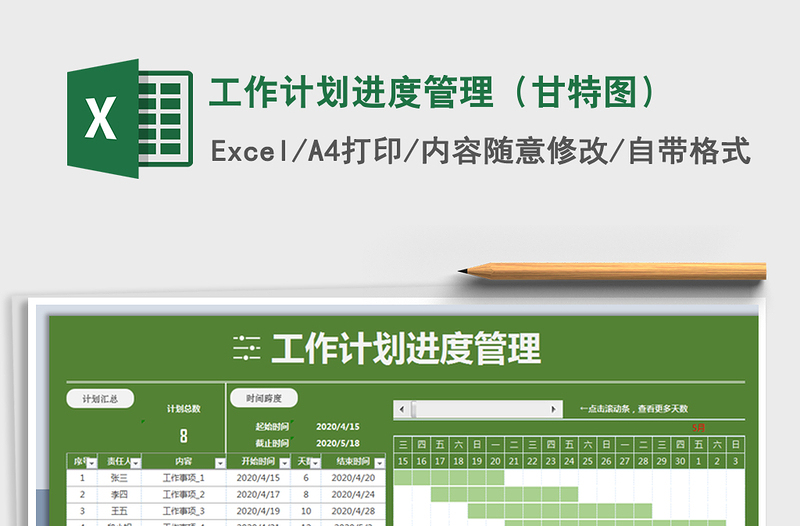Click the green Excel logo icon
Image resolution: width=800 pixels, height=526 pixels.
(x=130, y=118)
